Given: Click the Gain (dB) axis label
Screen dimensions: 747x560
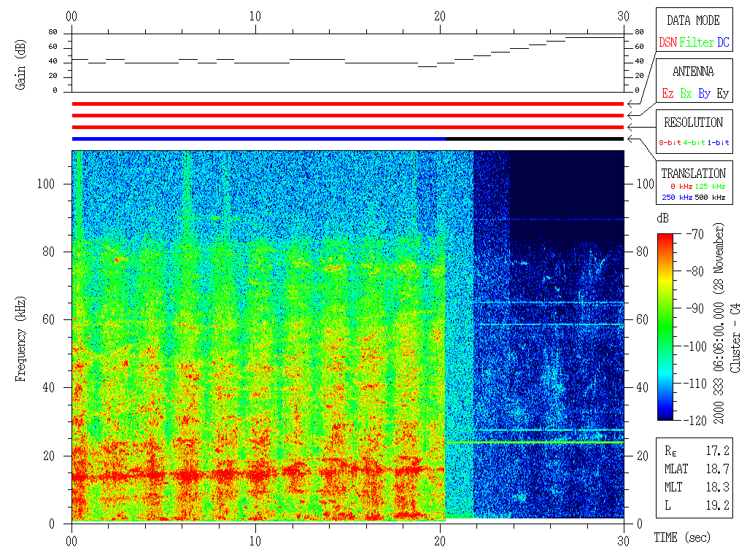Looking at the screenshot, I should coord(20,64).
